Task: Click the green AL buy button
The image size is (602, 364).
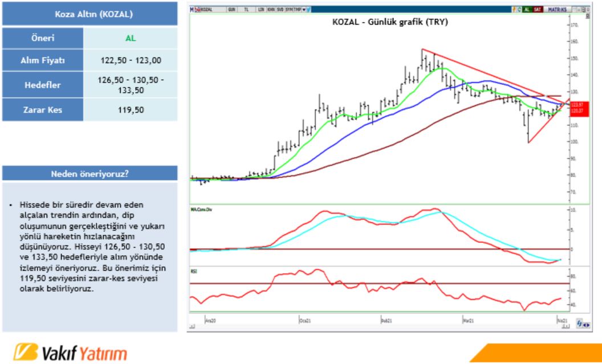Action: [x=527, y=9]
